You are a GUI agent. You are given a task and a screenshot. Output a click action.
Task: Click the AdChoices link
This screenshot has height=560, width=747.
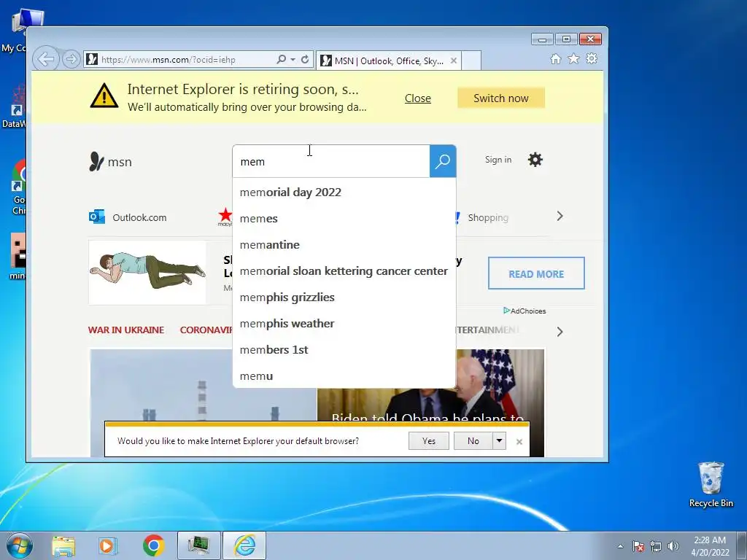525,311
